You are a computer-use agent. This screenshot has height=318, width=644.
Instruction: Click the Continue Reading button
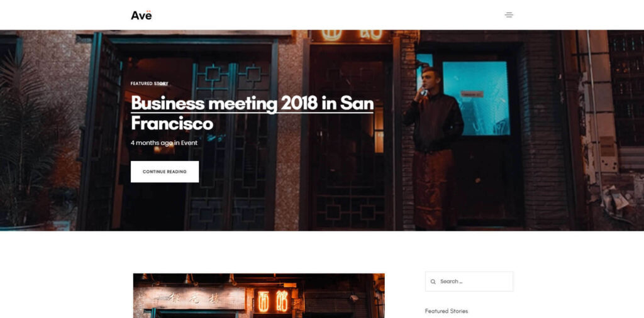[165, 172]
